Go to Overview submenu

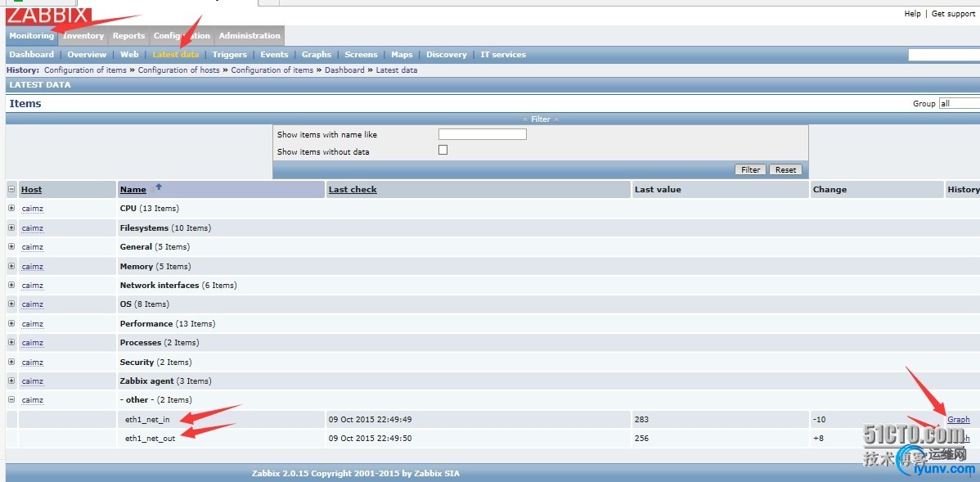(x=87, y=54)
